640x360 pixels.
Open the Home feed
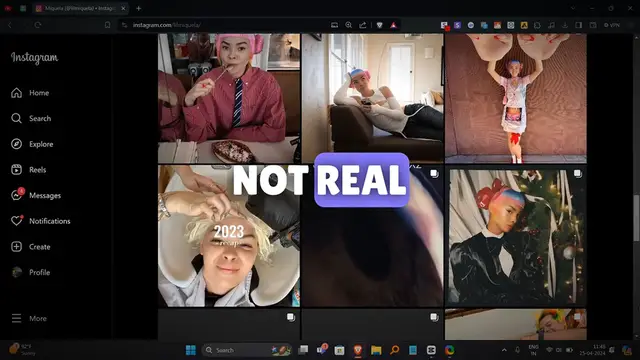[x=30, y=93]
